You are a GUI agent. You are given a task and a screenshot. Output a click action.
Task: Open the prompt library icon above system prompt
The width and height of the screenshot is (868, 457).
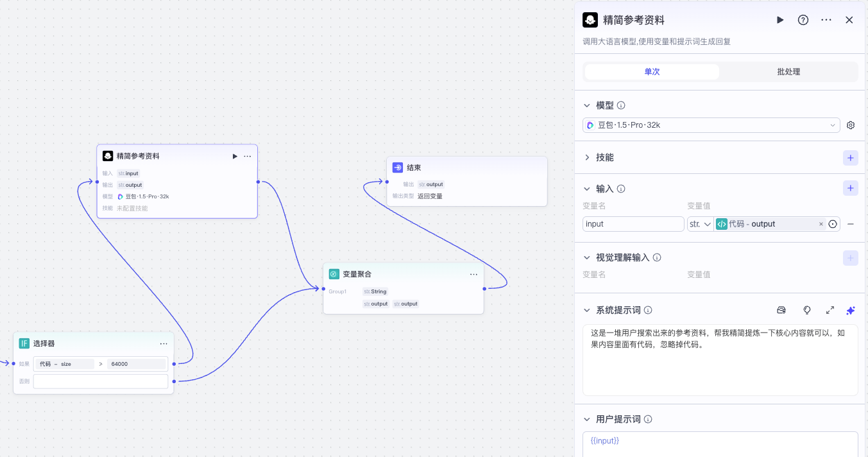tap(781, 310)
